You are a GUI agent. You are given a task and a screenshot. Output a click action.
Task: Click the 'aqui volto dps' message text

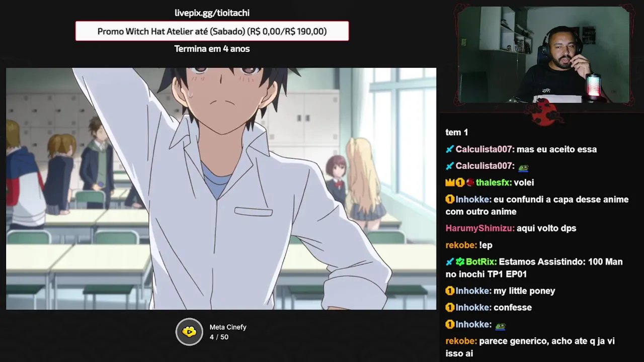pos(546,228)
